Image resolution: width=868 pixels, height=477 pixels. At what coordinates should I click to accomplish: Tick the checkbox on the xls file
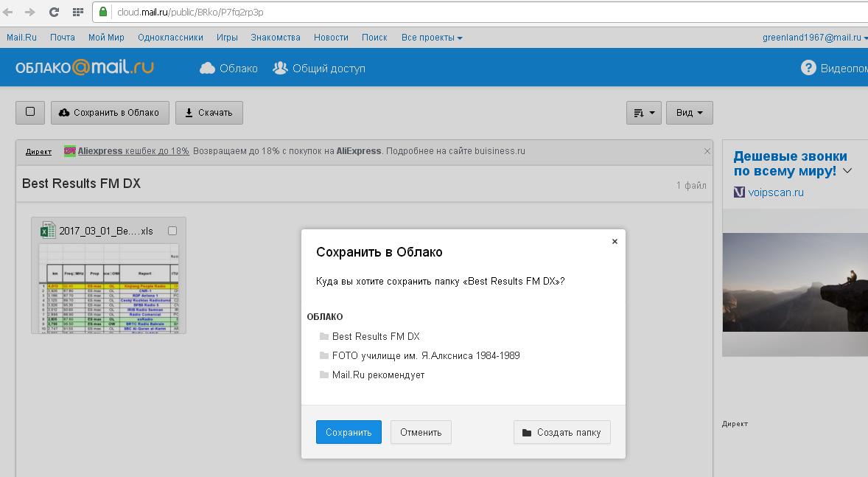tap(172, 231)
